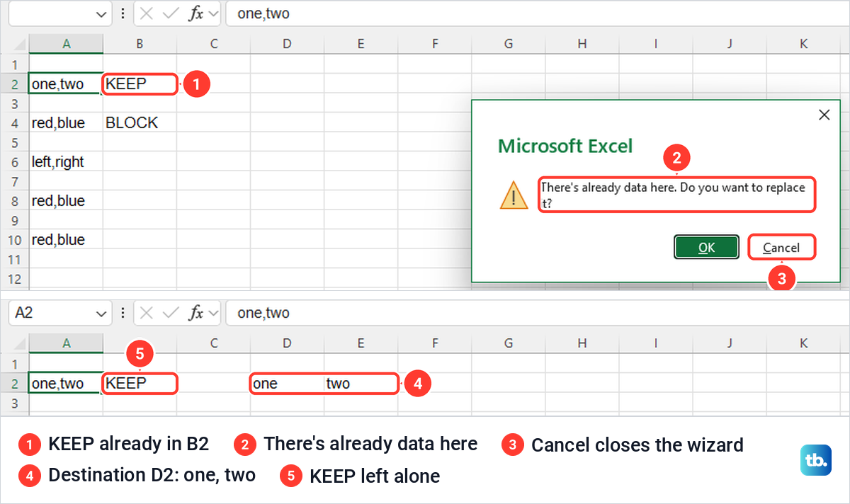850x504 pixels.
Task: Click the Insert Function fx icon in top formula bar
Action: click(195, 13)
